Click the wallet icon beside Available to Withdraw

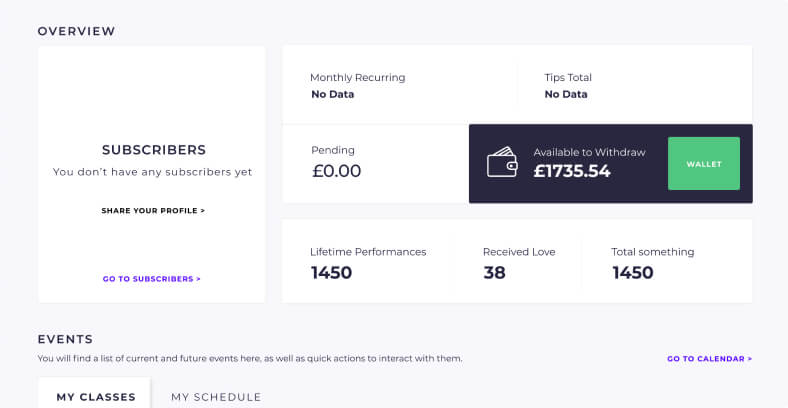(502, 162)
